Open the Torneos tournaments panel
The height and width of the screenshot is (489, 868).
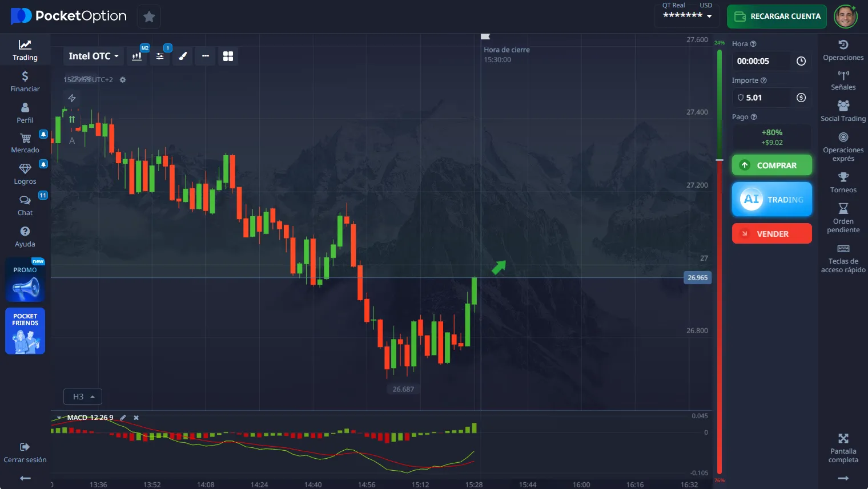coord(843,183)
